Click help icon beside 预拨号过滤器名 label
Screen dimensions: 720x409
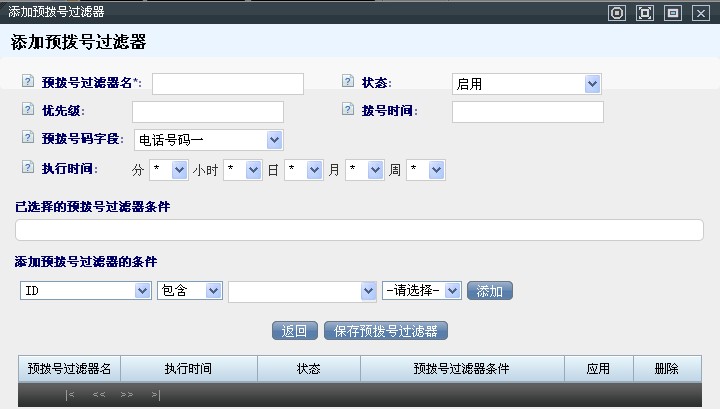pyautogui.click(x=26, y=82)
